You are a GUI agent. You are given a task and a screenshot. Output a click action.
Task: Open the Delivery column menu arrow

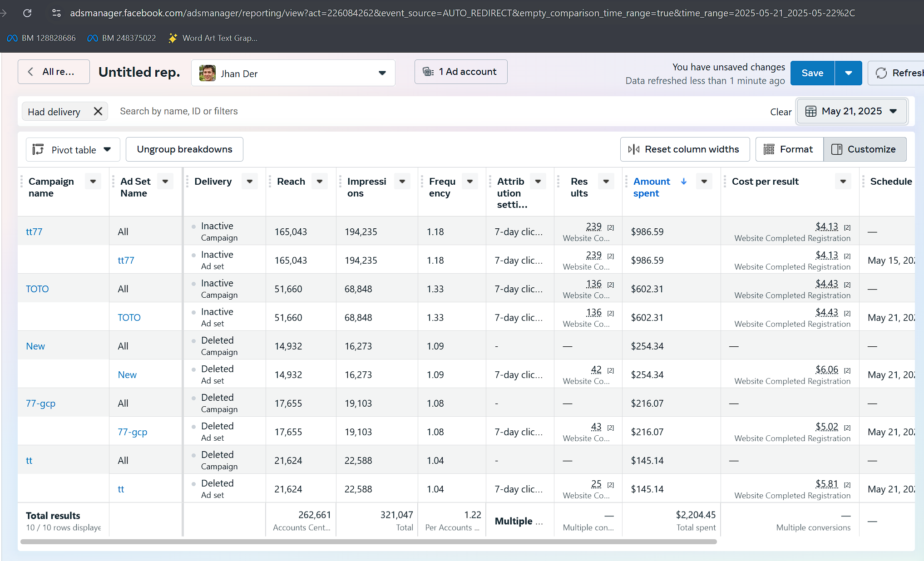[250, 182]
